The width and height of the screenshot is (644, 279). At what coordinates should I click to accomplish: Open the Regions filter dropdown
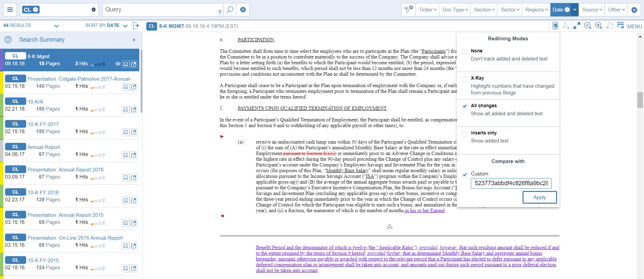(x=536, y=10)
